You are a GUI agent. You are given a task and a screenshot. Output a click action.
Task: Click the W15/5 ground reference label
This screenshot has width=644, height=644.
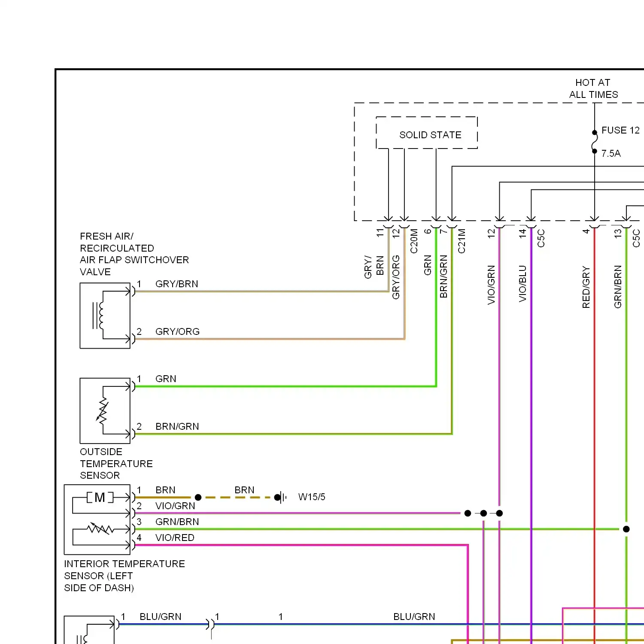[312, 497]
